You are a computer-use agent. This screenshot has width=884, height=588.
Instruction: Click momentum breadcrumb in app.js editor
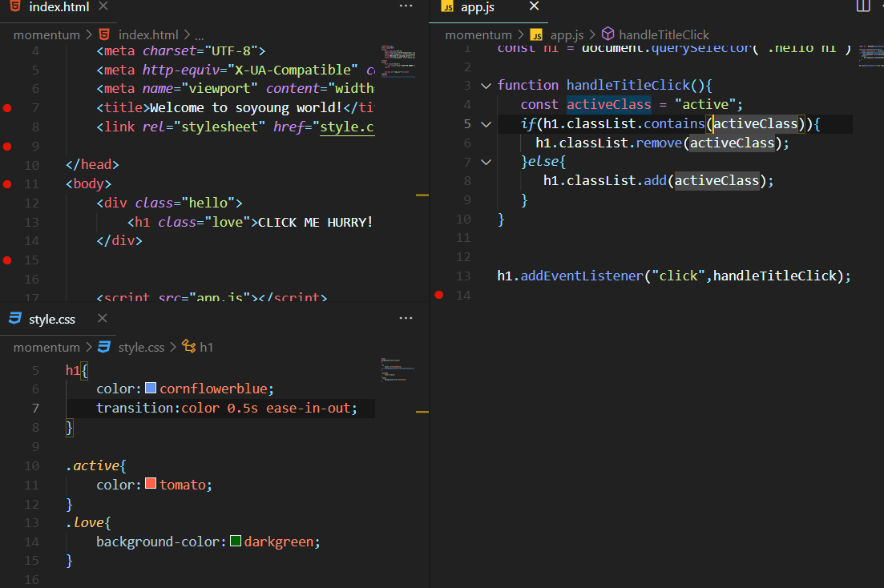click(478, 35)
